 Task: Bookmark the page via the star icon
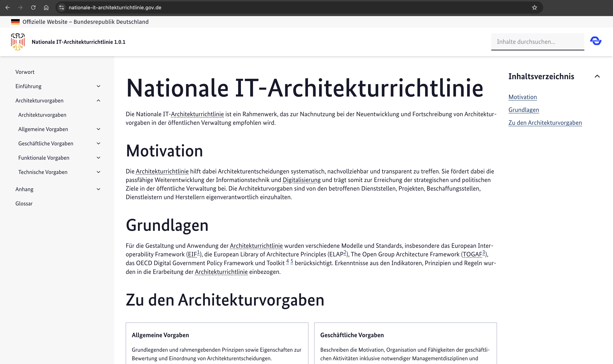tap(534, 8)
